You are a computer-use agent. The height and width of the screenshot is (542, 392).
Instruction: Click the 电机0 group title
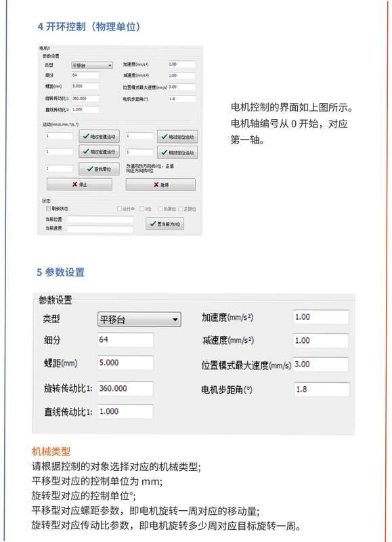tap(45, 48)
